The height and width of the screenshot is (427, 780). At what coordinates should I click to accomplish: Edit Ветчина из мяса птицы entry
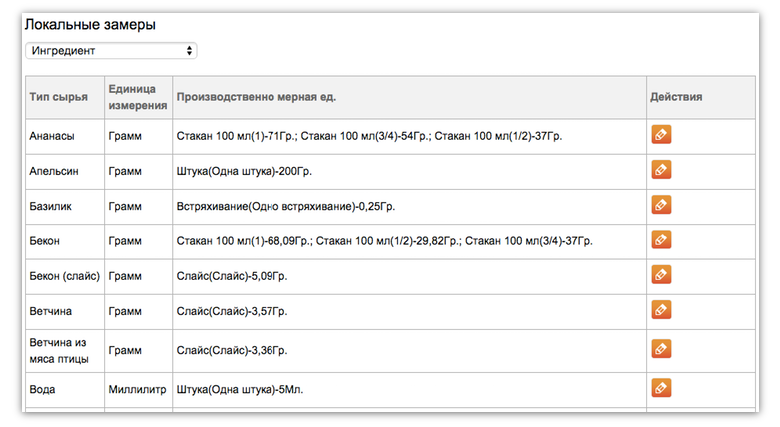coord(661,348)
